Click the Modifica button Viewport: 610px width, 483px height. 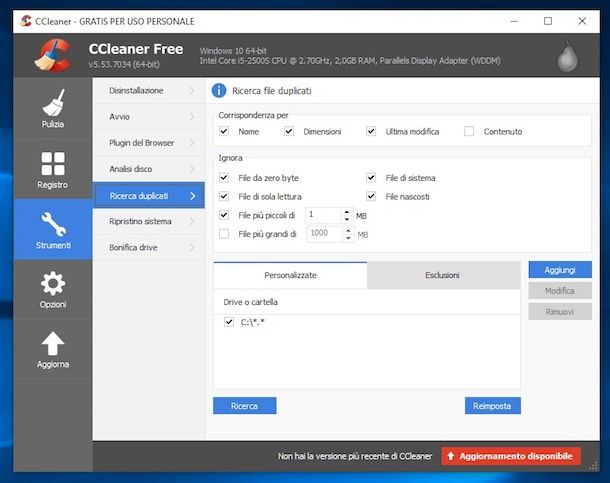click(x=560, y=291)
